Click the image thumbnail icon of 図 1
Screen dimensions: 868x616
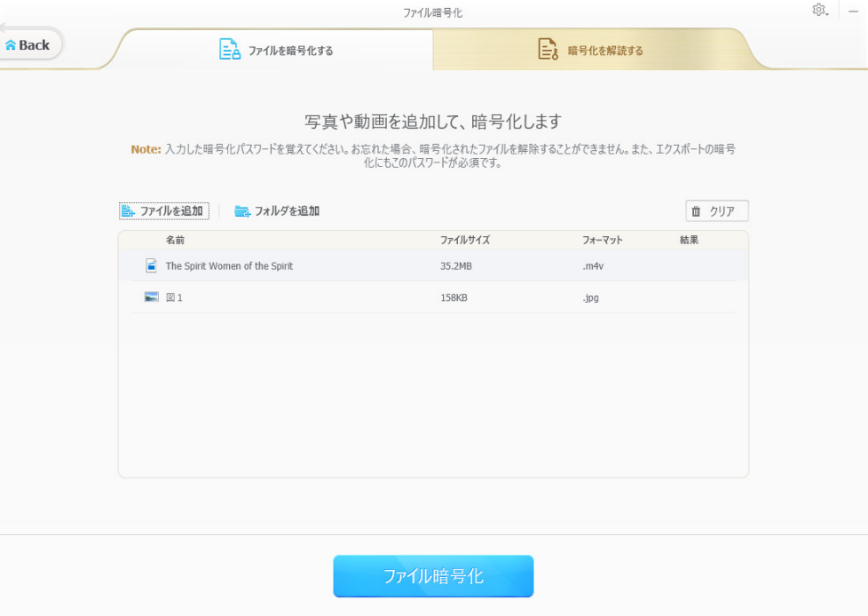point(151,297)
